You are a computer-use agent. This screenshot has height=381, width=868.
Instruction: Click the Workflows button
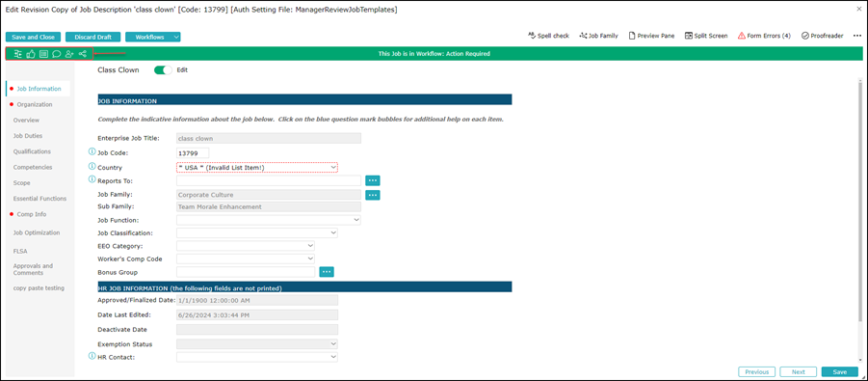tap(149, 38)
